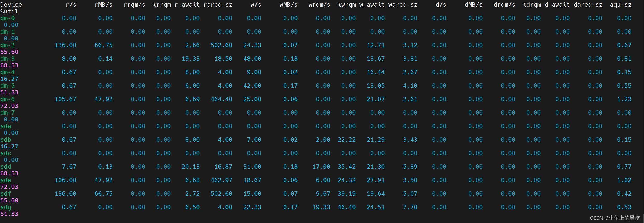Click the wMB/s column header
Image resolution: width=644 pixels, height=223 pixels.
[289, 5]
